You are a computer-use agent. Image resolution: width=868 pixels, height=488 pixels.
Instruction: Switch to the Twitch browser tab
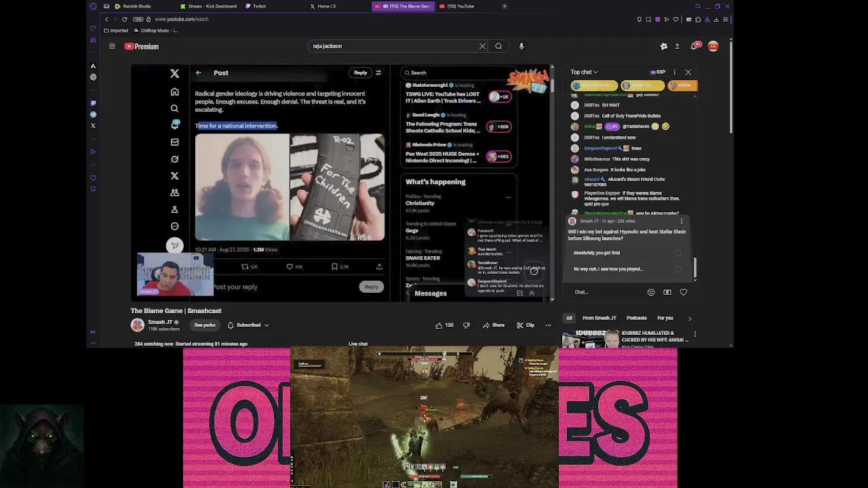(x=256, y=6)
